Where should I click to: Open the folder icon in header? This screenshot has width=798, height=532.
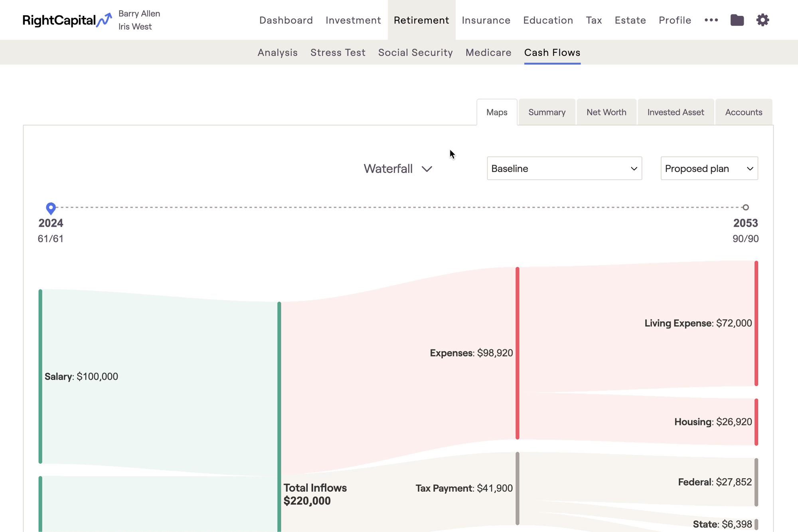(737, 20)
